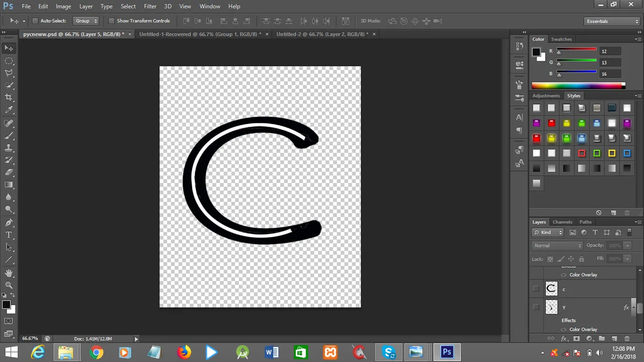Select the Eyedropper tool
Viewport: 644px width, 362px height.
(9, 110)
